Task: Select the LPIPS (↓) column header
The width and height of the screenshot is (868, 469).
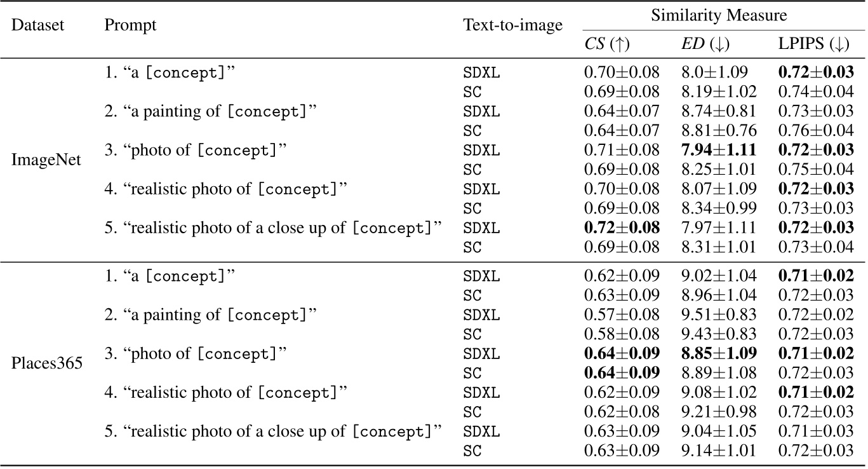Action: (x=813, y=44)
